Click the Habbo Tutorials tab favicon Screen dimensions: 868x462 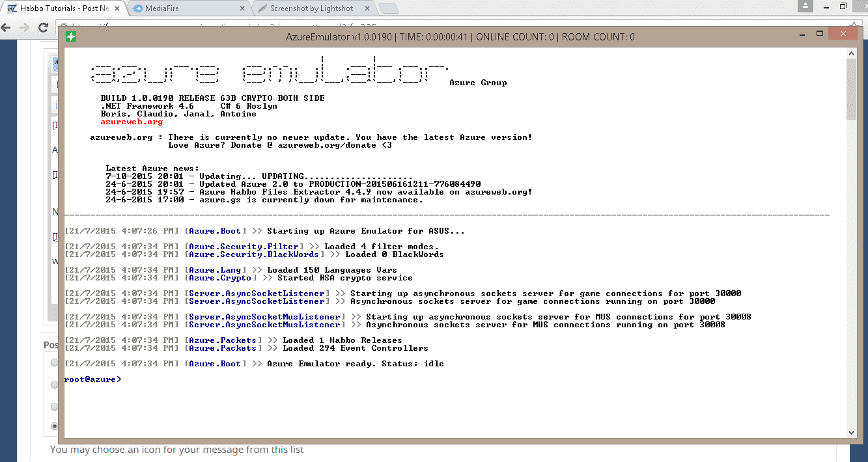(x=12, y=8)
